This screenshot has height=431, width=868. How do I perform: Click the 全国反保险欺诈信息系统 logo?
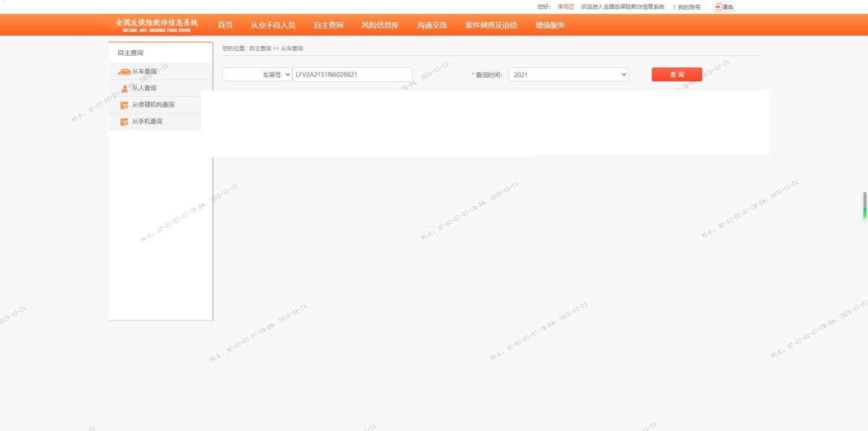tap(156, 25)
